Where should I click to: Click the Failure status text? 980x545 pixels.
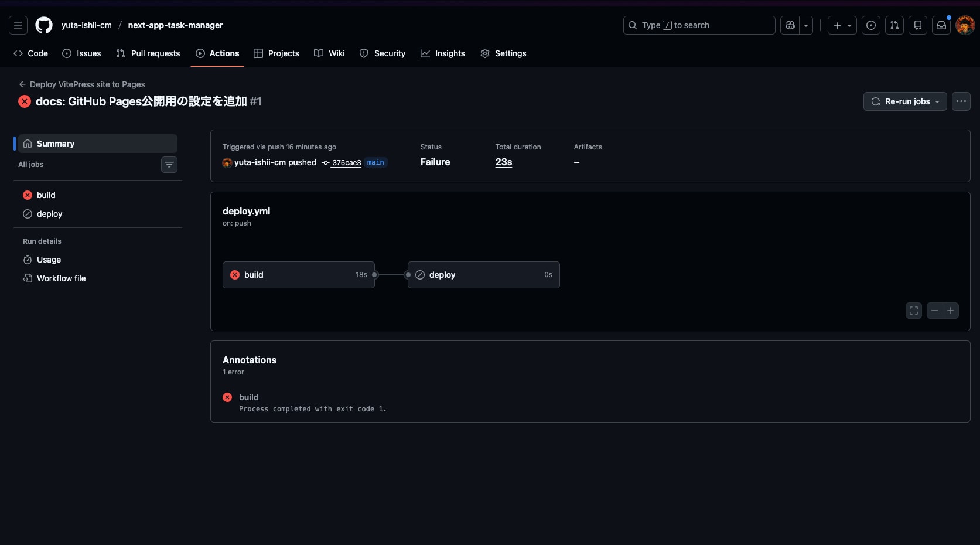pos(435,162)
